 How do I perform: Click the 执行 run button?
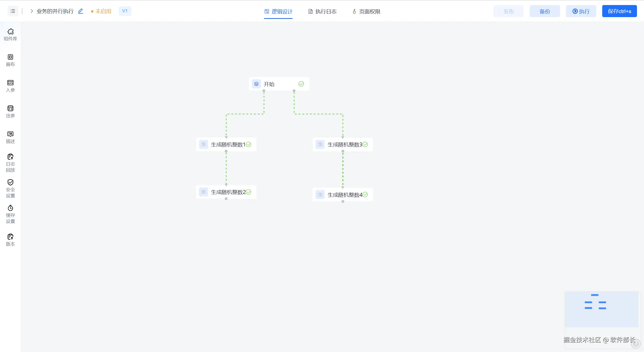click(x=581, y=11)
